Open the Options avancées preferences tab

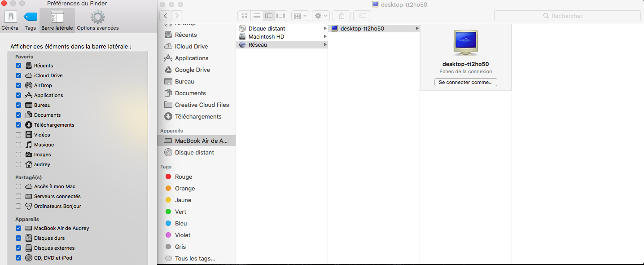(98, 20)
